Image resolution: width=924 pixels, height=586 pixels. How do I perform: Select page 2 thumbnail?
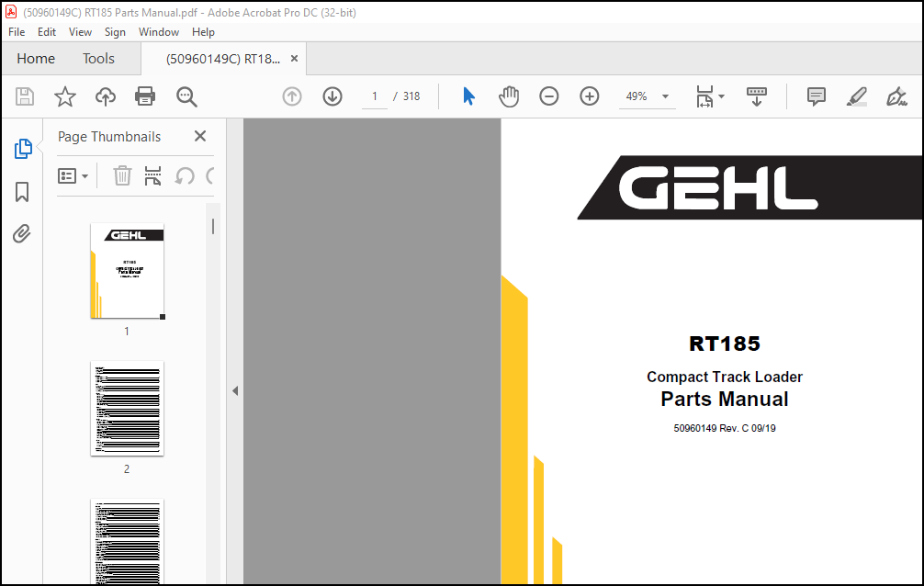point(128,409)
